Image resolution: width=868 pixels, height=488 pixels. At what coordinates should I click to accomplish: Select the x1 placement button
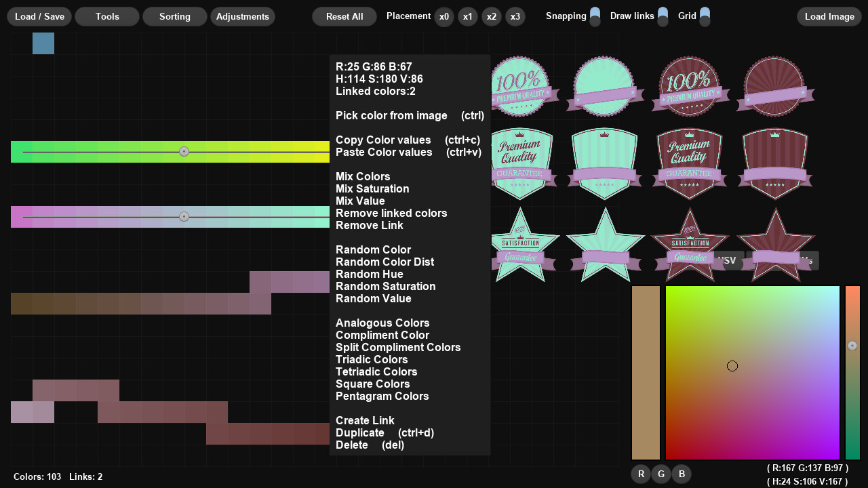tap(467, 16)
